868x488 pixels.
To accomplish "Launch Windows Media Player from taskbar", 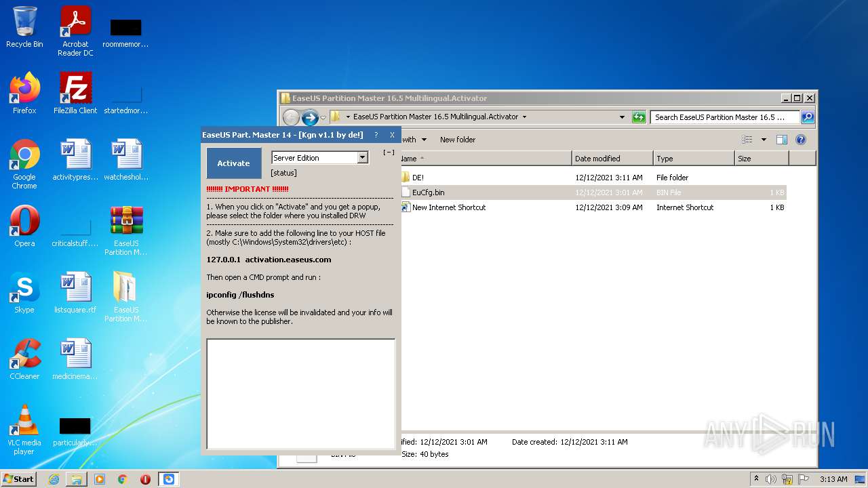I will pyautogui.click(x=100, y=479).
